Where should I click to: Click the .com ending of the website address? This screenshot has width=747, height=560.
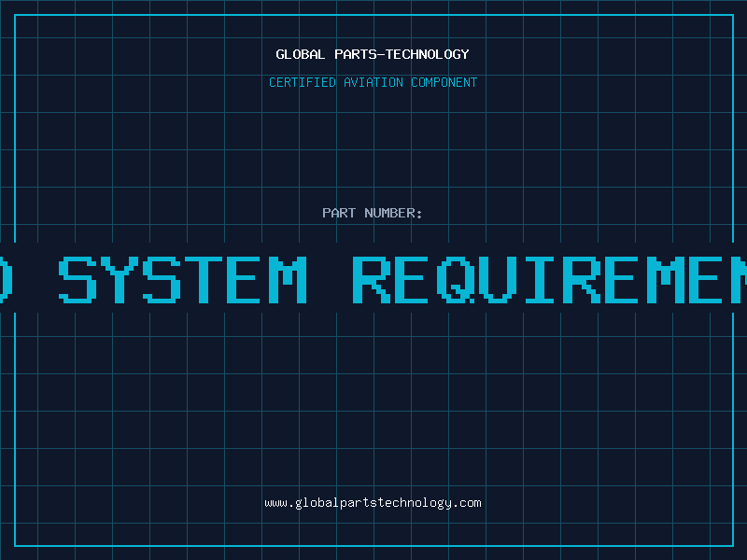coord(467,502)
